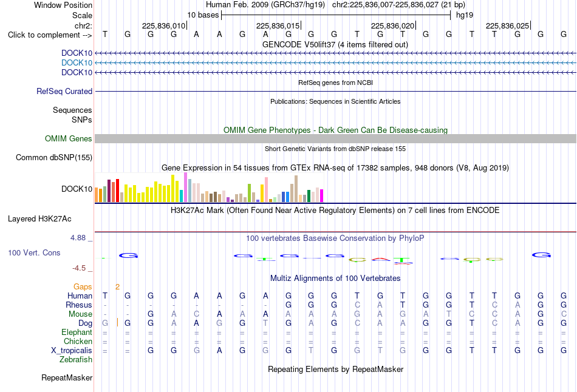The height and width of the screenshot is (392, 577).
Task: Click 'Repeating Elements by RepeatMasker' title
Action: (x=335, y=369)
